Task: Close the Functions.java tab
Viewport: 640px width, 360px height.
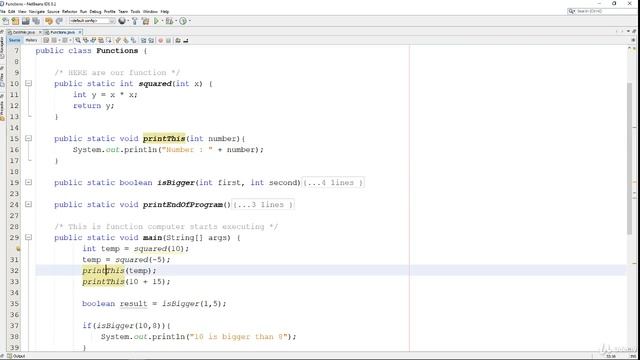Action: tap(80, 32)
